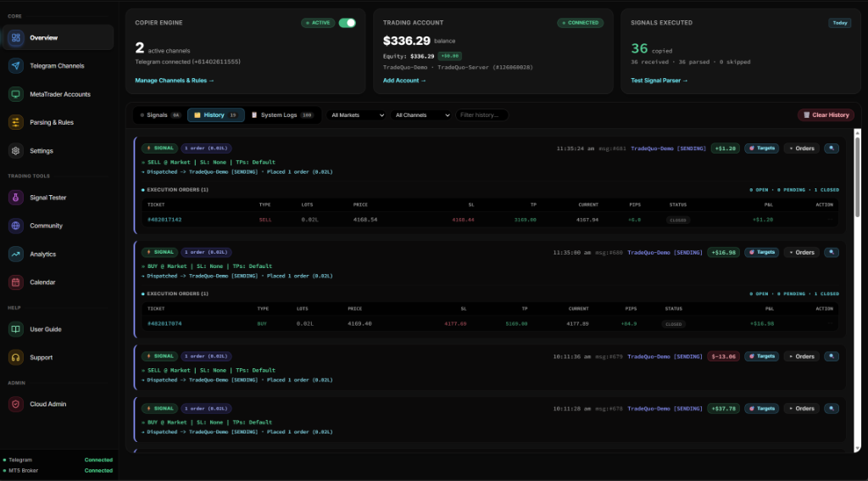Click ticket #482017074
Screen dimensions: 868x481
click(164, 323)
